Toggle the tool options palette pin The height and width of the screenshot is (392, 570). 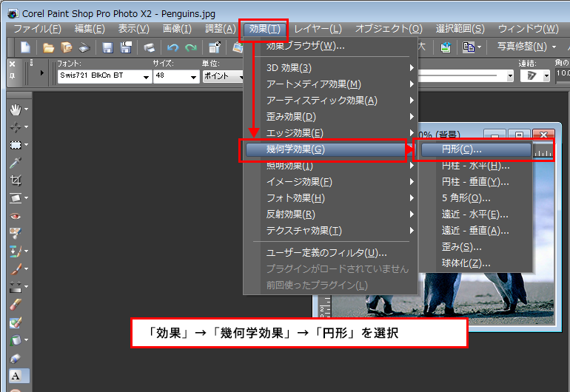[12, 76]
